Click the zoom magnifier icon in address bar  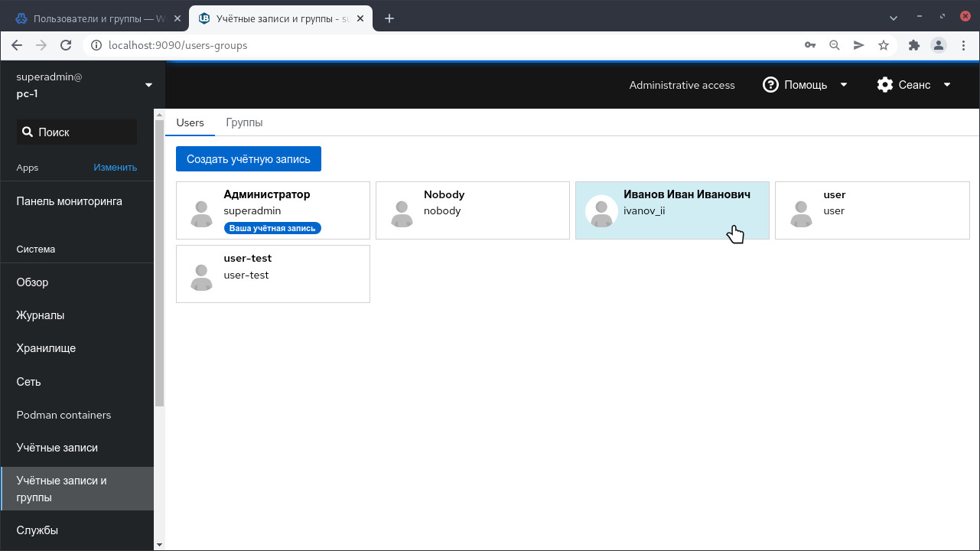tap(835, 45)
